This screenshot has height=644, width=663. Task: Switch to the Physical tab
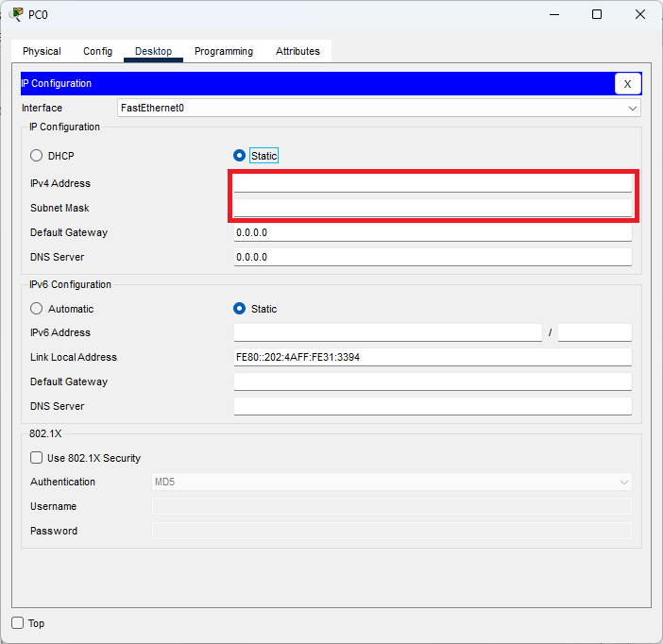[x=42, y=51]
